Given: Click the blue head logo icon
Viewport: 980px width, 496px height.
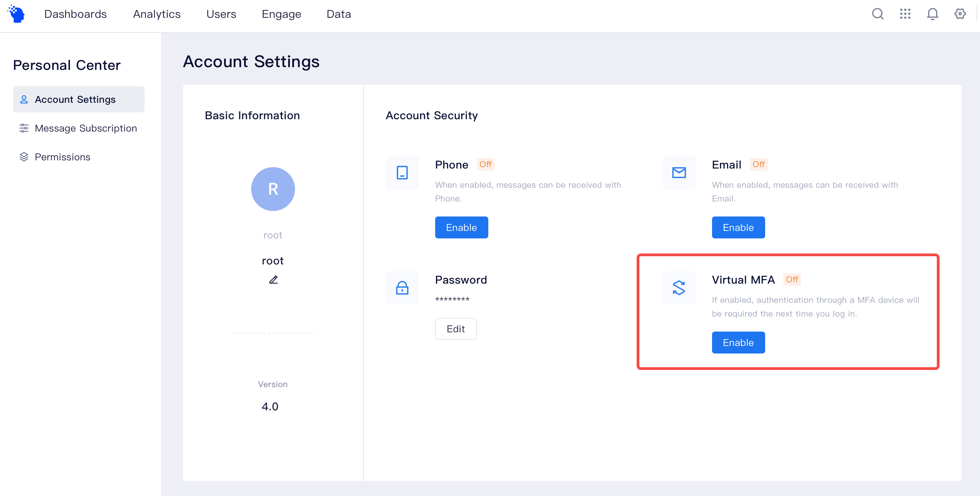Looking at the screenshot, I should (16, 14).
